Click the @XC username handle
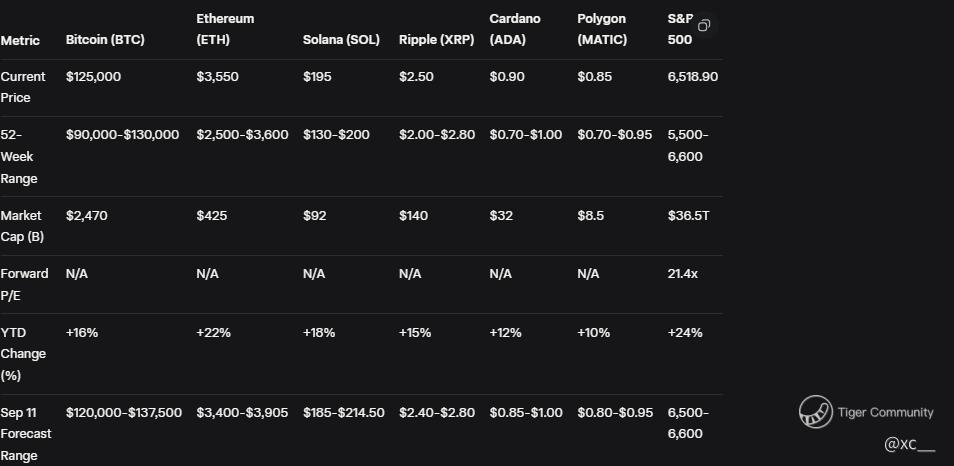This screenshot has width=954, height=466. [x=909, y=443]
